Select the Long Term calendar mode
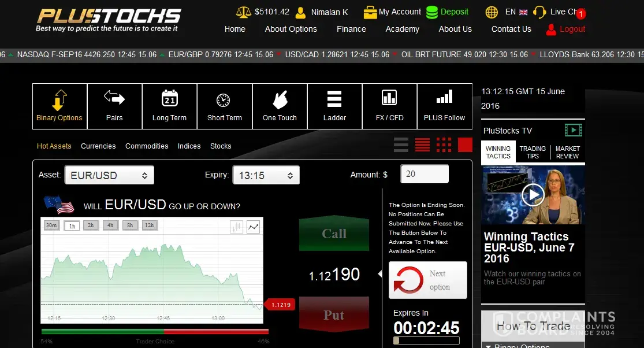 tap(170, 106)
